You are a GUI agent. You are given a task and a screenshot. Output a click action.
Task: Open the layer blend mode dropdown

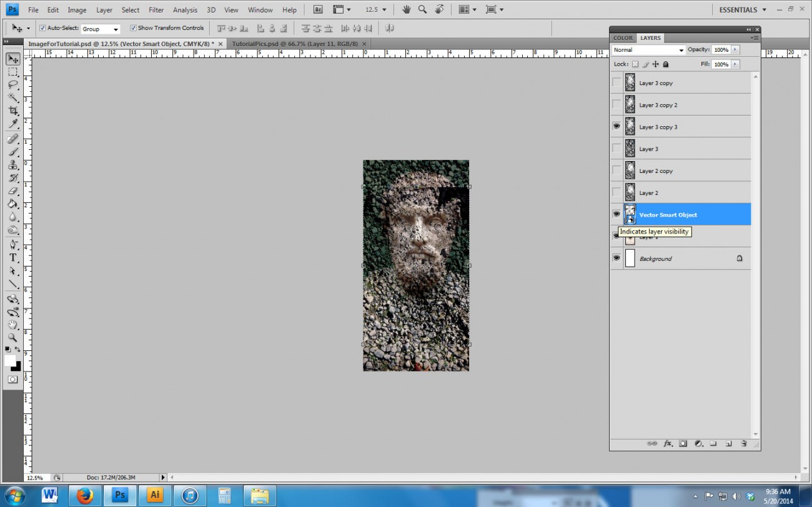pyautogui.click(x=647, y=49)
